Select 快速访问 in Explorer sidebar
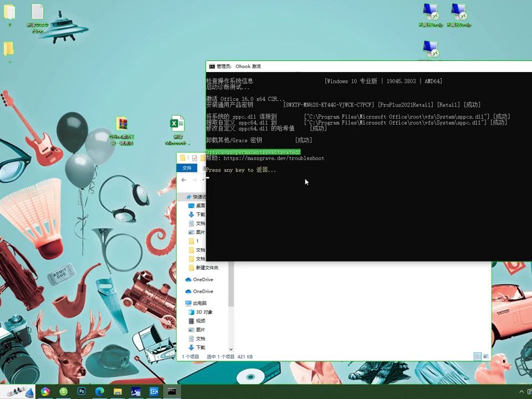Image resolution: width=532 pixels, height=399 pixels. (x=196, y=197)
